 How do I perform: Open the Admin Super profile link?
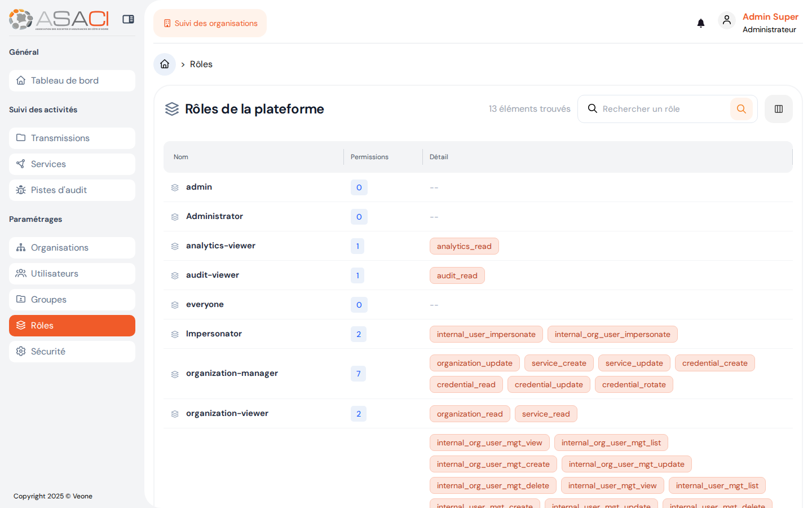pos(770,16)
